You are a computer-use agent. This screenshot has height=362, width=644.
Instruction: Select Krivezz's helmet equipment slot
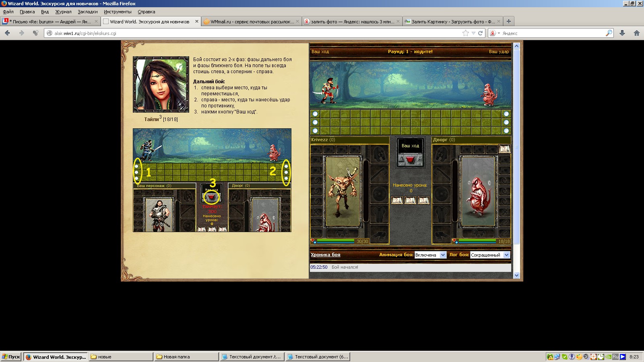pyautogui.click(x=379, y=153)
